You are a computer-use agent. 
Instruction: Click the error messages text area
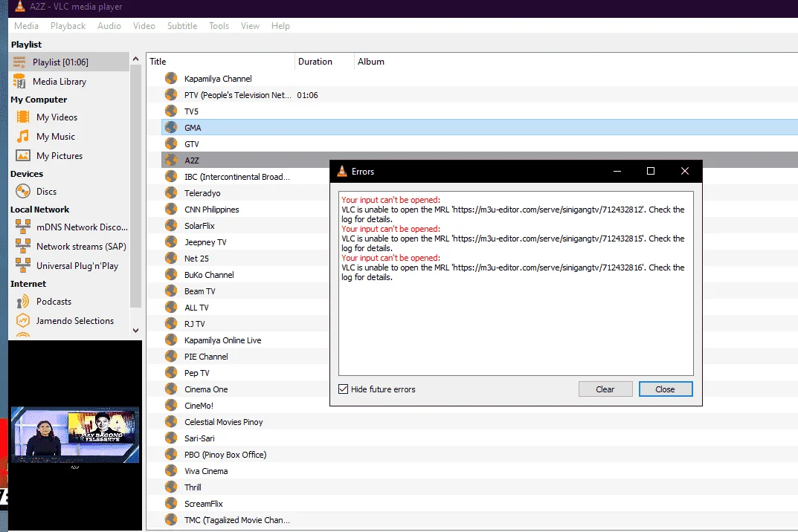(516, 283)
